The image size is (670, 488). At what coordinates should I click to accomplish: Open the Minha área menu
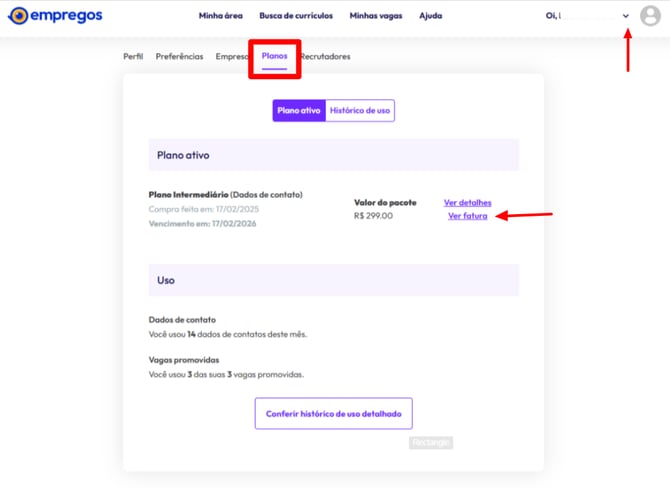pyautogui.click(x=222, y=16)
